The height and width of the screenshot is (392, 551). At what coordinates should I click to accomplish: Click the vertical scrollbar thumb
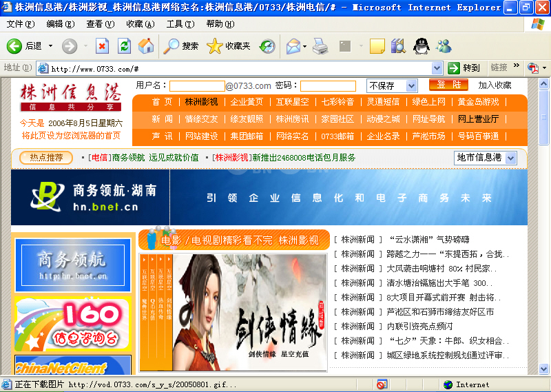[543, 117]
